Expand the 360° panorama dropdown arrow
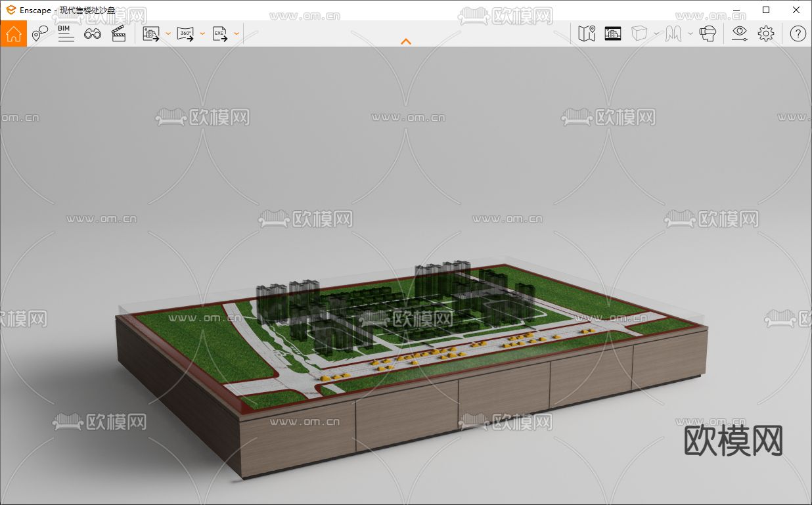 (x=202, y=33)
